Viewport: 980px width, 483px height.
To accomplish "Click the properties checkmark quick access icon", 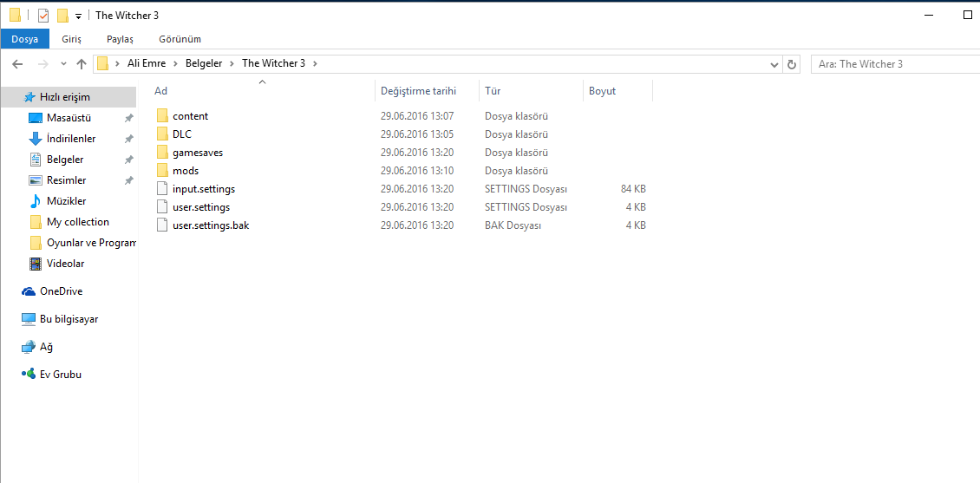I will click(x=43, y=16).
